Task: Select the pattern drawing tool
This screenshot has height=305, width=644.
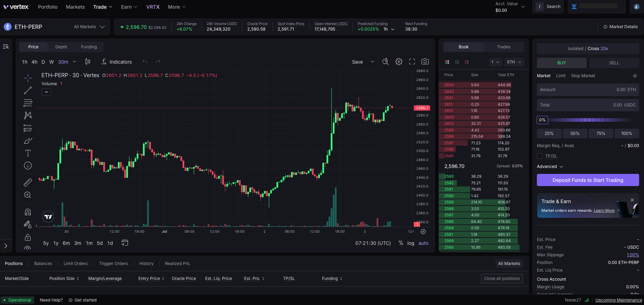Action: coord(28,115)
